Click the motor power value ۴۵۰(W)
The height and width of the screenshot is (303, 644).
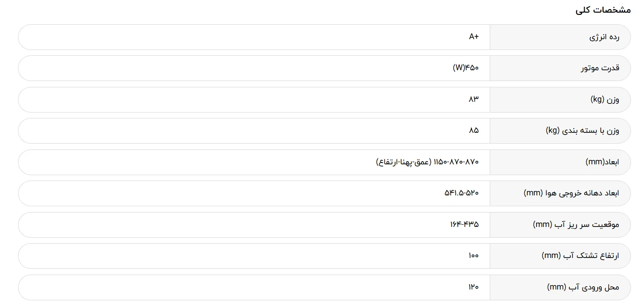click(x=465, y=68)
